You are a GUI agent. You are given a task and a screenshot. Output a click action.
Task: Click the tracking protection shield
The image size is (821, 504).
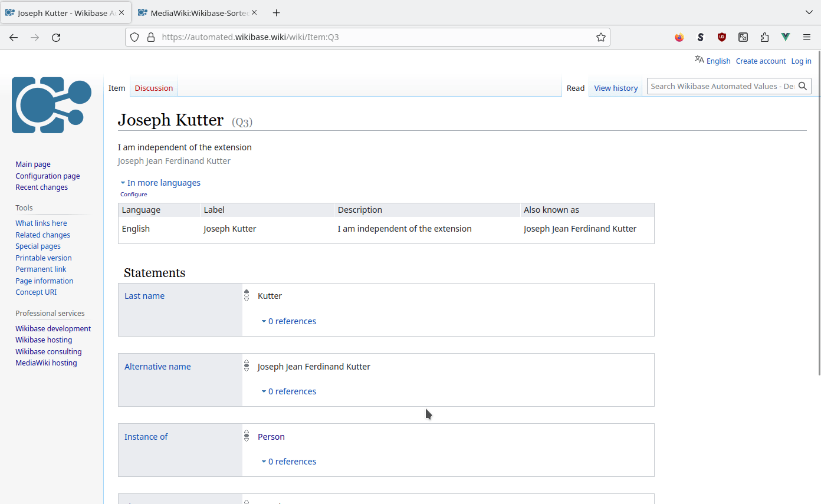pyautogui.click(x=134, y=37)
